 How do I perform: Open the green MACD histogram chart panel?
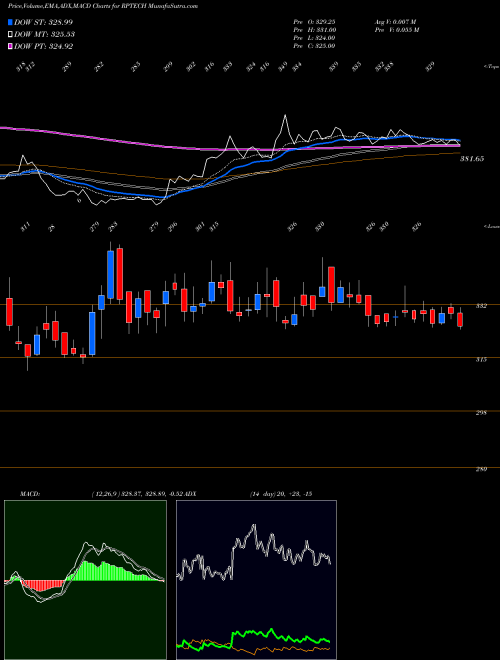85,580
